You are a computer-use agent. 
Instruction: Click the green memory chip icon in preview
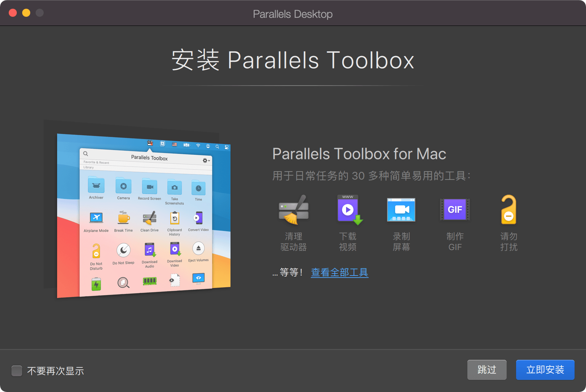[150, 281]
